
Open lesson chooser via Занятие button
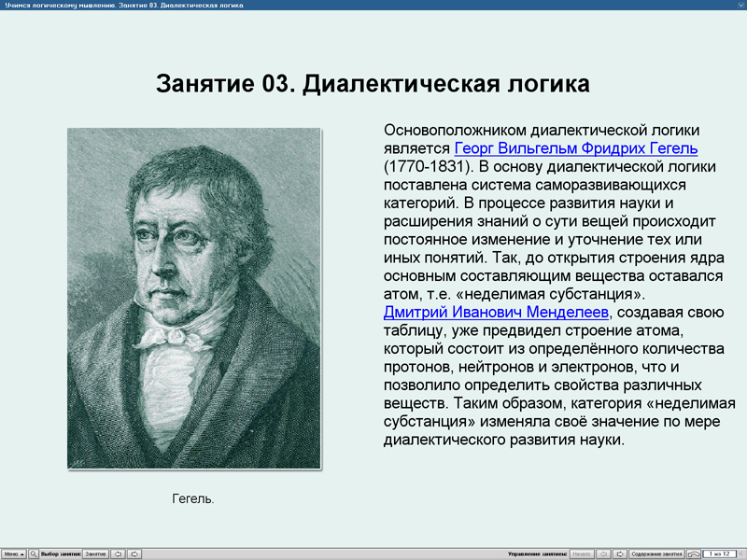click(94, 553)
